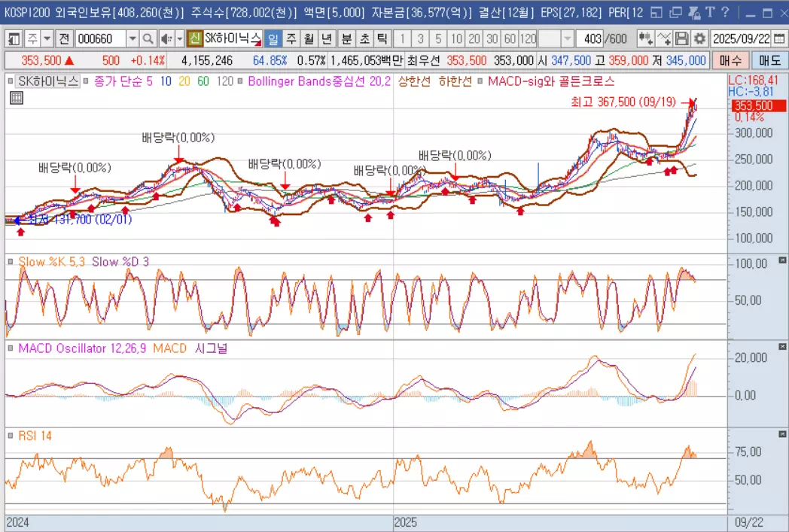
Task: Close the Slow %K stochastic panel
Action: [x=782, y=260]
